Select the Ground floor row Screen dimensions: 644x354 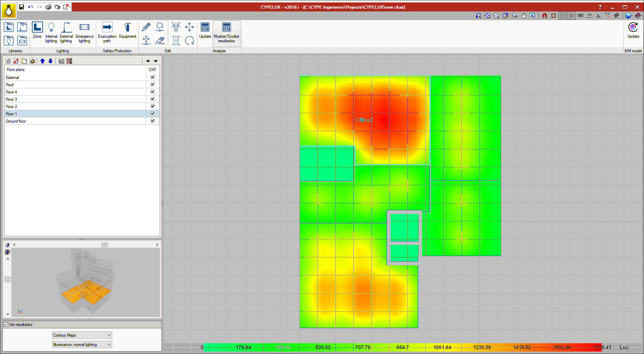pyautogui.click(x=75, y=121)
